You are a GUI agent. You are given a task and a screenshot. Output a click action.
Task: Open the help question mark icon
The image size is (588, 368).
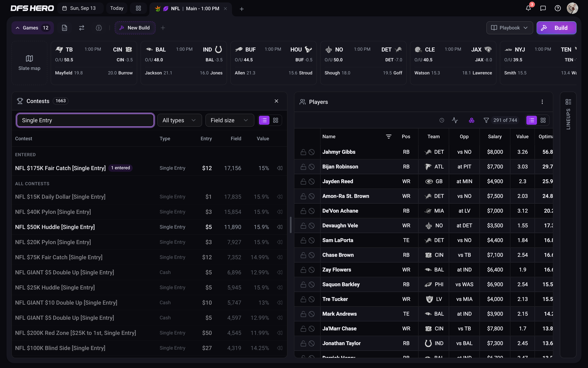[558, 8]
